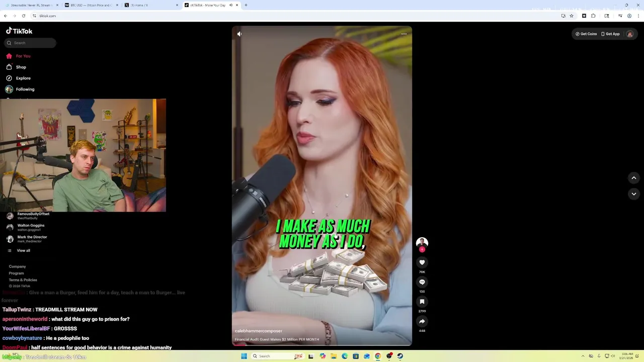644x362 pixels.
Task: Bookmark the video to favorites
Action: coord(422,302)
